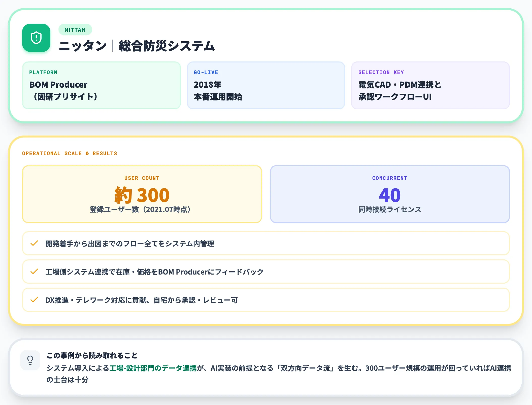532x405 pixels.
Task: Click the green shield alert icon
Action: coord(36,38)
